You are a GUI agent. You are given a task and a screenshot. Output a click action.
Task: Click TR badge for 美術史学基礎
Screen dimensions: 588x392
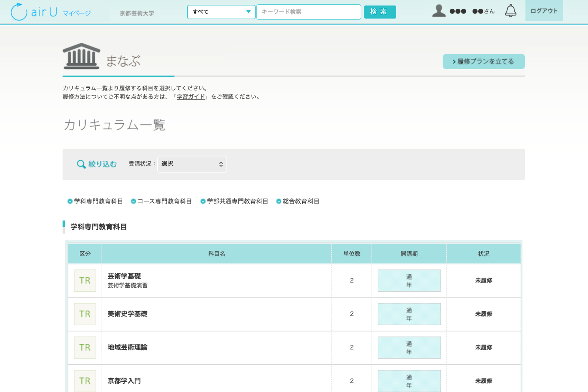[x=85, y=314]
